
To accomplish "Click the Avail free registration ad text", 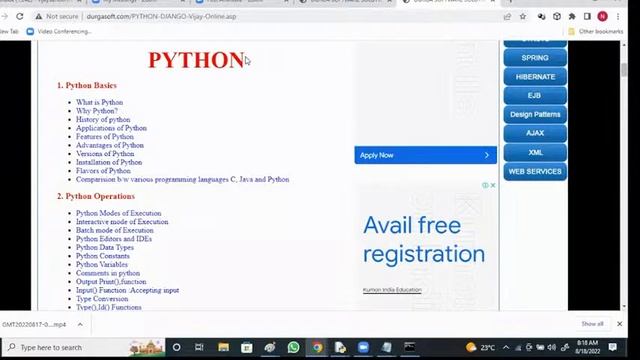I will point(424,240).
